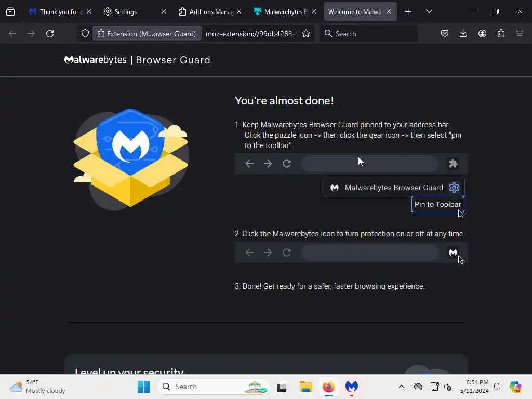This screenshot has width=532, height=399.
Task: Click the Extension (M...owser Guard) identity badge
Action: 147,34
